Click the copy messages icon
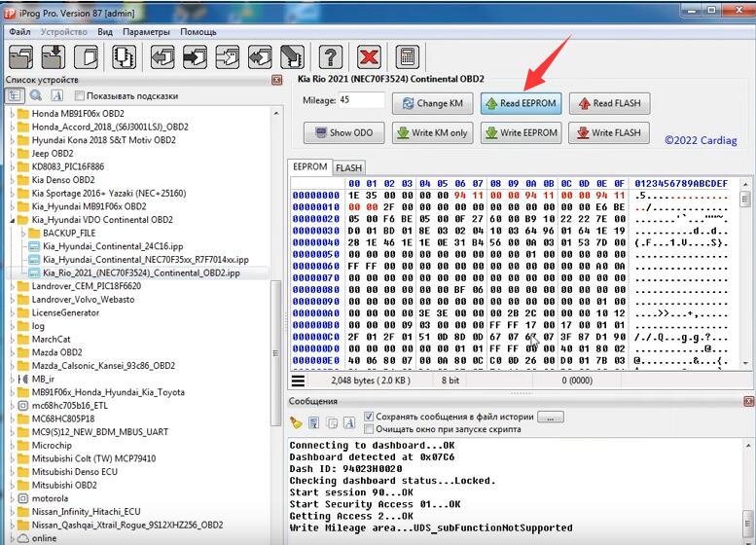The height and width of the screenshot is (545, 756). (332, 423)
